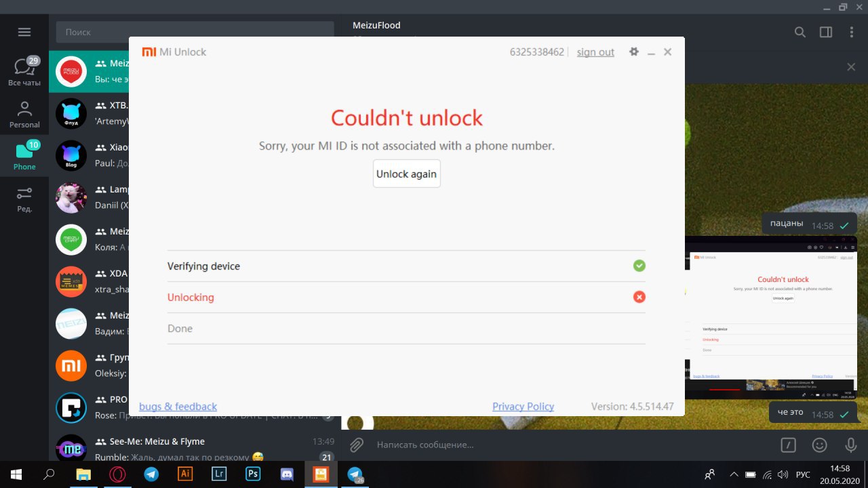Open bot commands slash icon

click(x=788, y=445)
